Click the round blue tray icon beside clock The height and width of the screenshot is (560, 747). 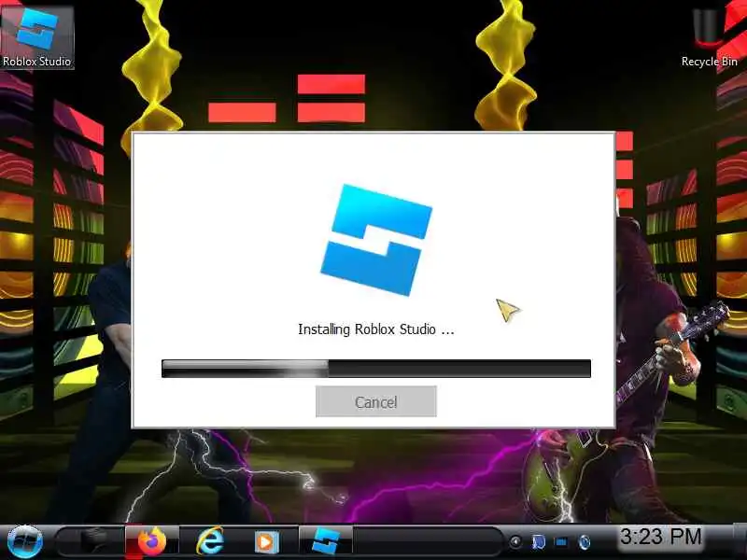pos(585,542)
